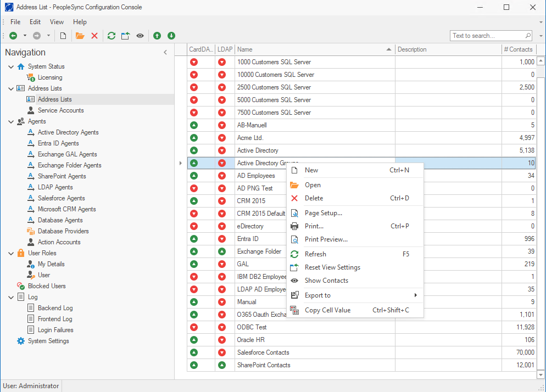Click the grey Forward arrow toolbar icon
546x392 pixels.
coord(37,36)
